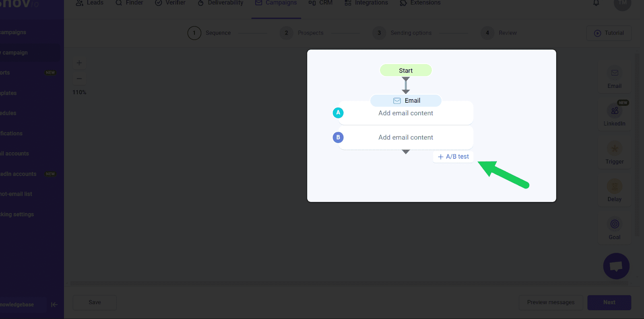Screen dimensions: 644x319
Task: Go to the CRM tab
Action: click(320, 3)
